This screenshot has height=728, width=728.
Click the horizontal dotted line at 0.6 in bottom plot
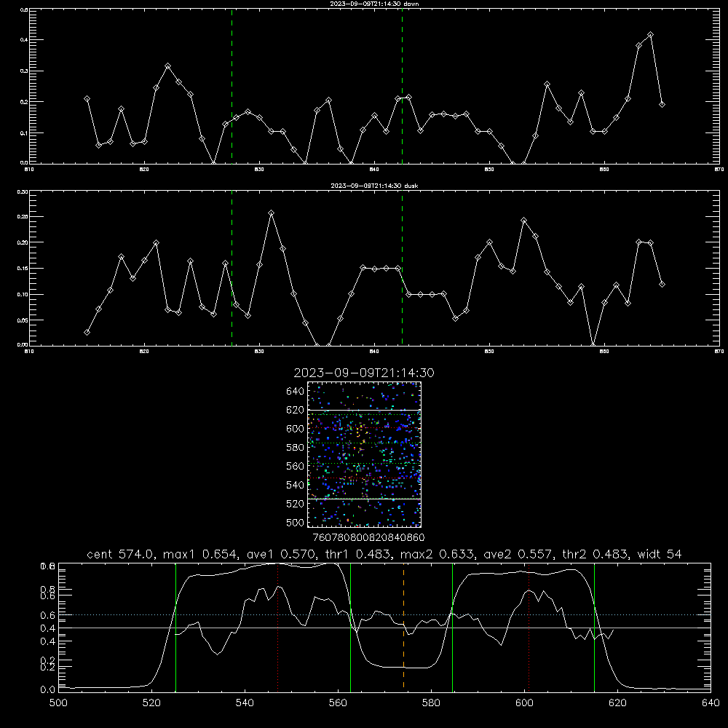coord(384,614)
